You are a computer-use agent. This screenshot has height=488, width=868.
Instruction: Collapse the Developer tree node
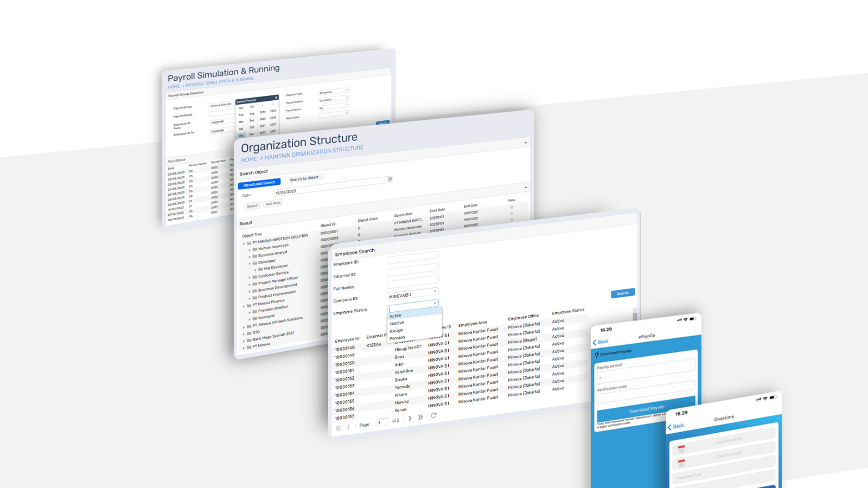(x=250, y=264)
